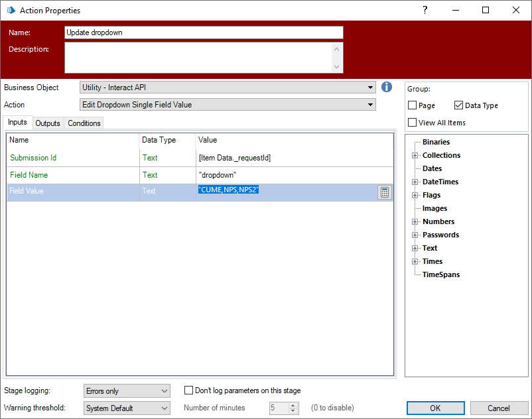The image size is (532, 419).
Task: Open the Stage logging dropdown
Action: point(127,391)
